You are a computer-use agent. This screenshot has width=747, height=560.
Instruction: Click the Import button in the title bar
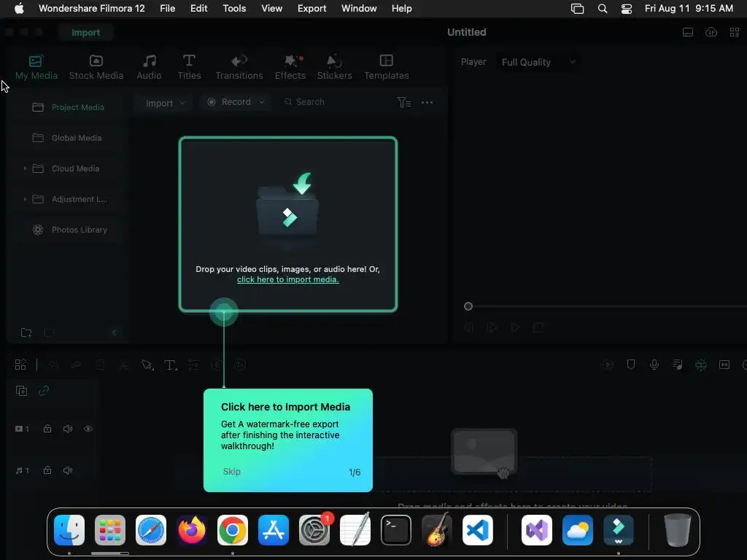click(86, 32)
